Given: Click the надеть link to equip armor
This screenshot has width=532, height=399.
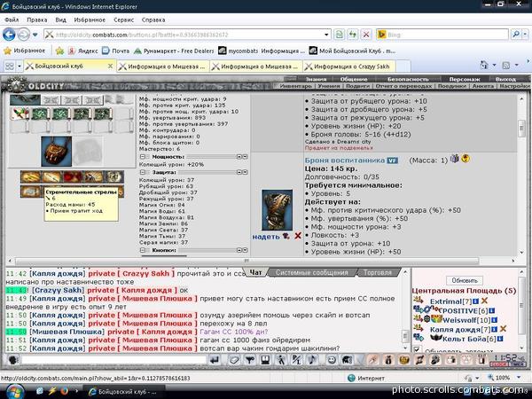Looking at the screenshot, I should coord(266,237).
